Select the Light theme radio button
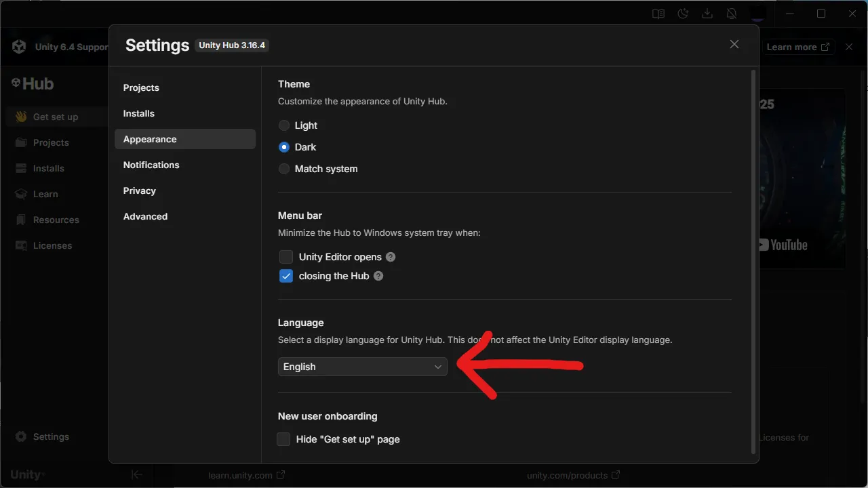The image size is (868, 488). coord(284,125)
